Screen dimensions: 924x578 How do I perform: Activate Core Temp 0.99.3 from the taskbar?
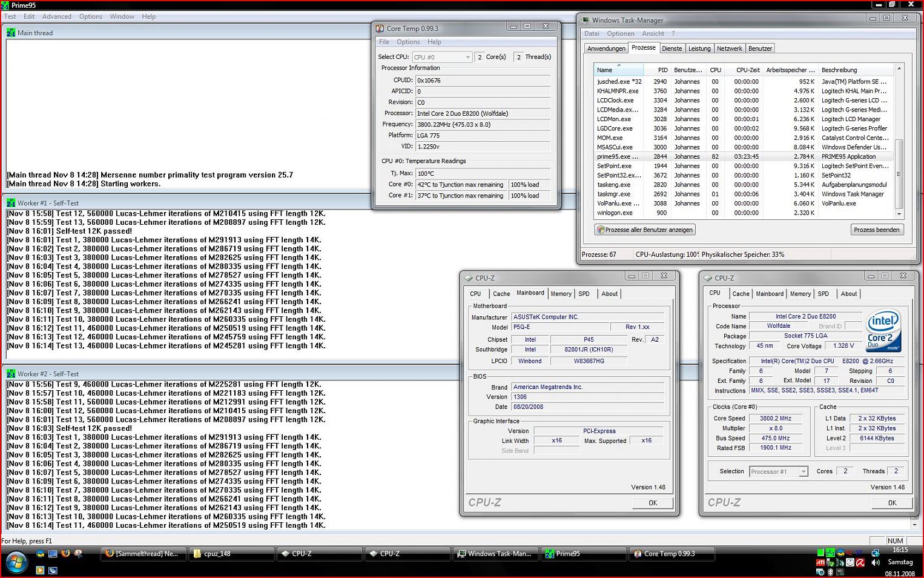pos(672,553)
